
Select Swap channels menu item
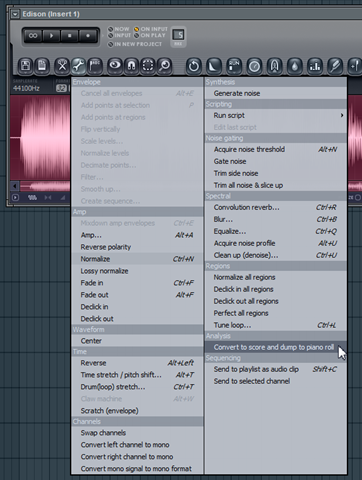pyautogui.click(x=137, y=433)
